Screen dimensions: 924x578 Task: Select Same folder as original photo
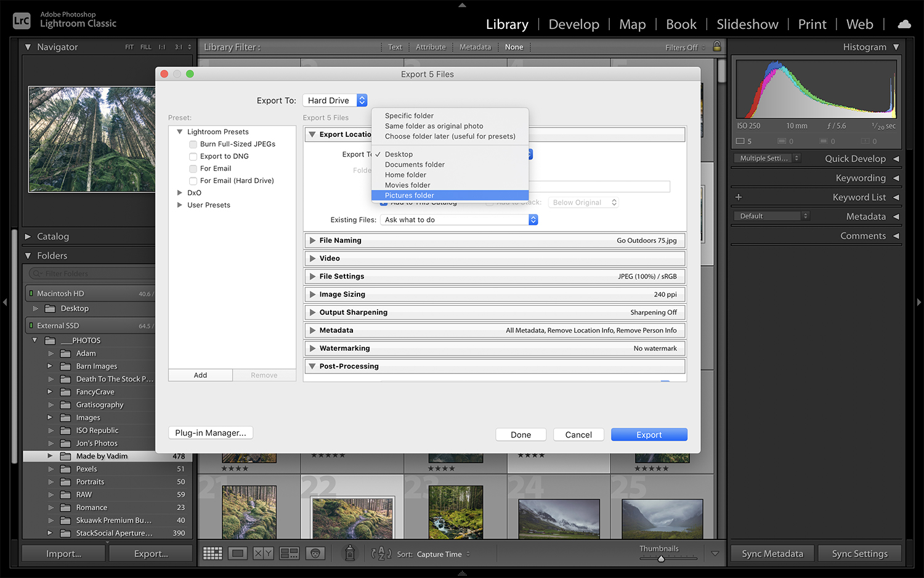[450, 126]
